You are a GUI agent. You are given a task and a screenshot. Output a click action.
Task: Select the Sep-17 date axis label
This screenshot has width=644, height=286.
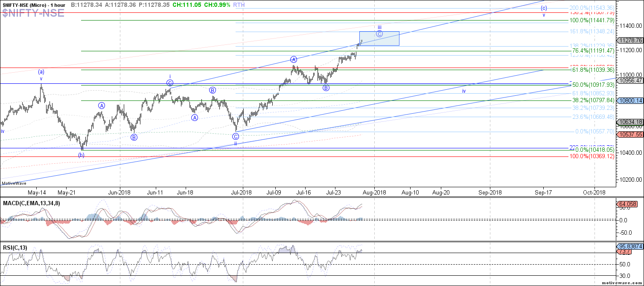(x=543, y=192)
